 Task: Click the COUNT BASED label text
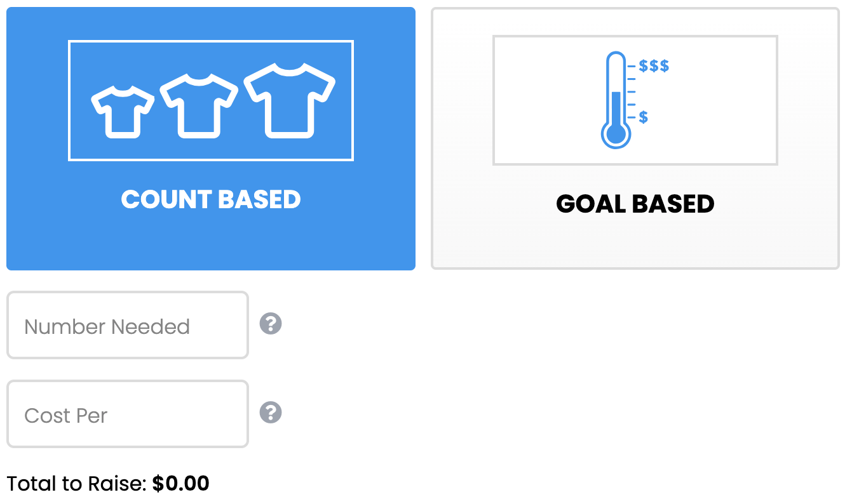tap(210, 199)
